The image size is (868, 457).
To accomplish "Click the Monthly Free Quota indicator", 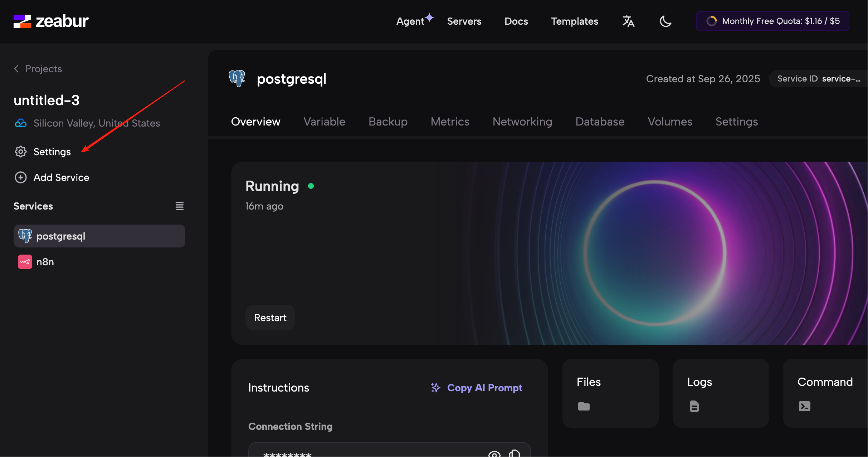I will coord(772,21).
